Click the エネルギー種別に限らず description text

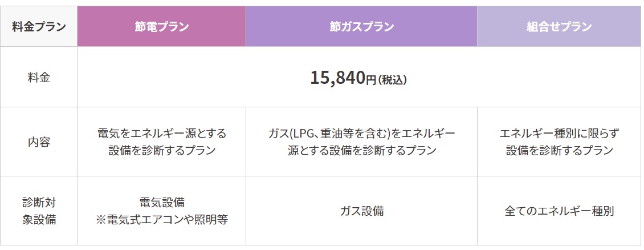point(559,133)
